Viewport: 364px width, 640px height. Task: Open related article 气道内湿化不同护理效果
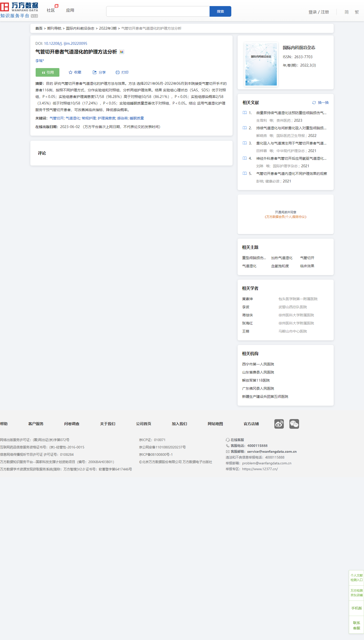[292, 173]
